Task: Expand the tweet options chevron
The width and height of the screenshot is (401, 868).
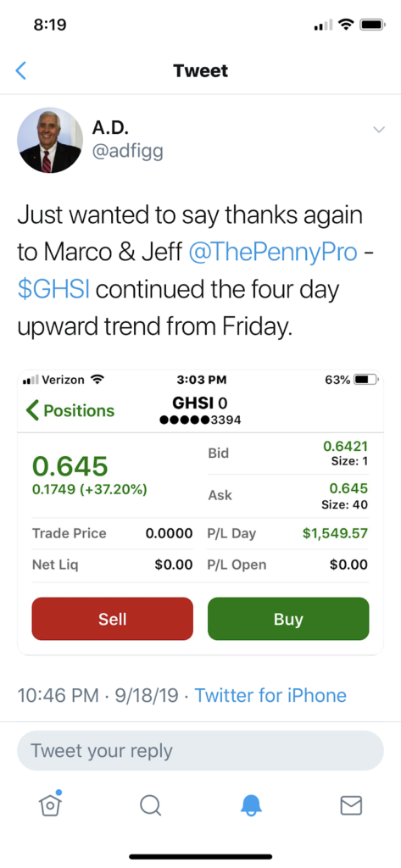Action: 379,130
